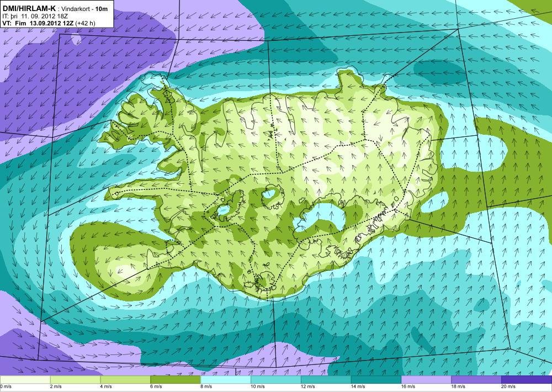Click the '8 m/s' legend label
The width and height of the screenshot is (552, 392).
(206, 386)
